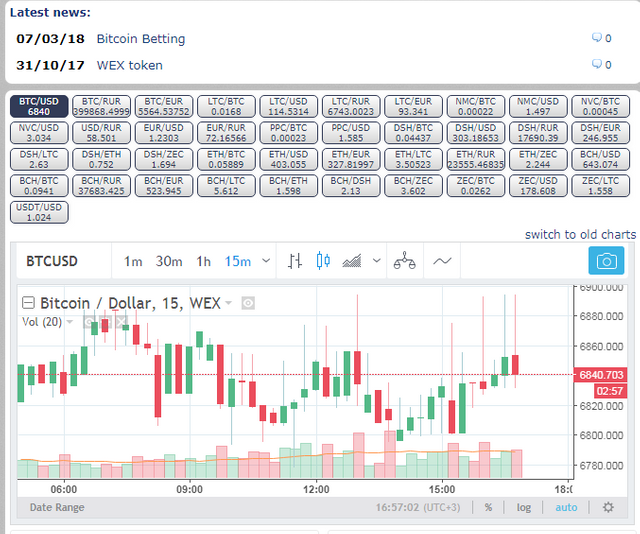640x534 pixels.
Task: Select the ETH/RUR pair button
Action: coord(476,160)
